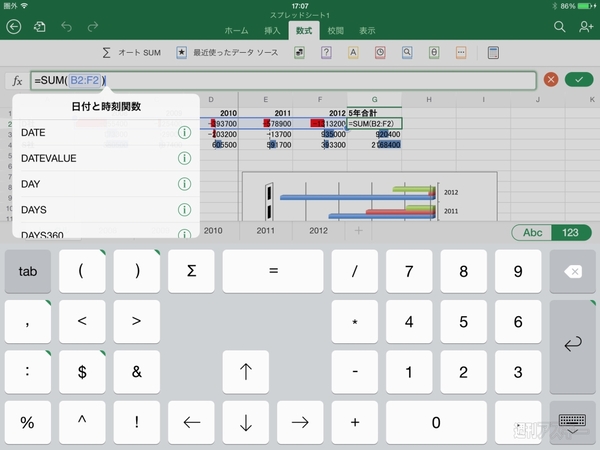Switch to the 表示 tab

(x=367, y=31)
